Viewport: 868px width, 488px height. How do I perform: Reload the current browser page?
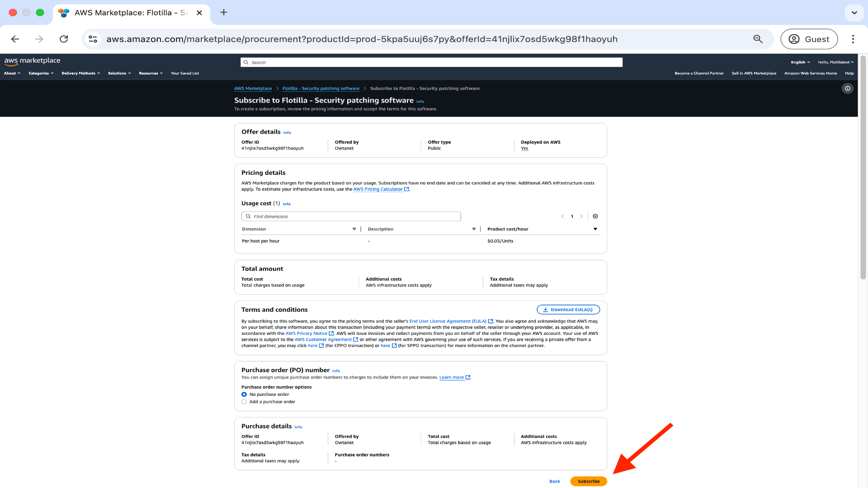pos(64,39)
